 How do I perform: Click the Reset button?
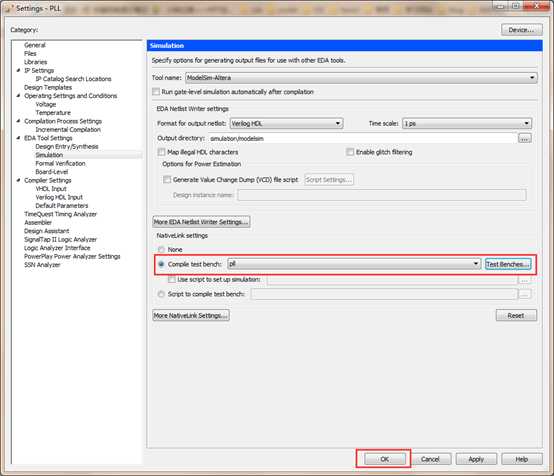[516, 316]
